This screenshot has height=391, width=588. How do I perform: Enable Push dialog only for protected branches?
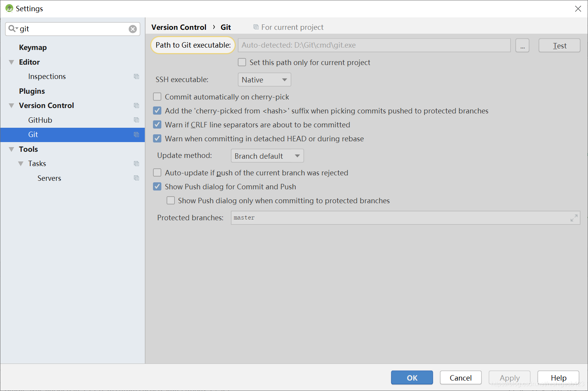(171, 201)
